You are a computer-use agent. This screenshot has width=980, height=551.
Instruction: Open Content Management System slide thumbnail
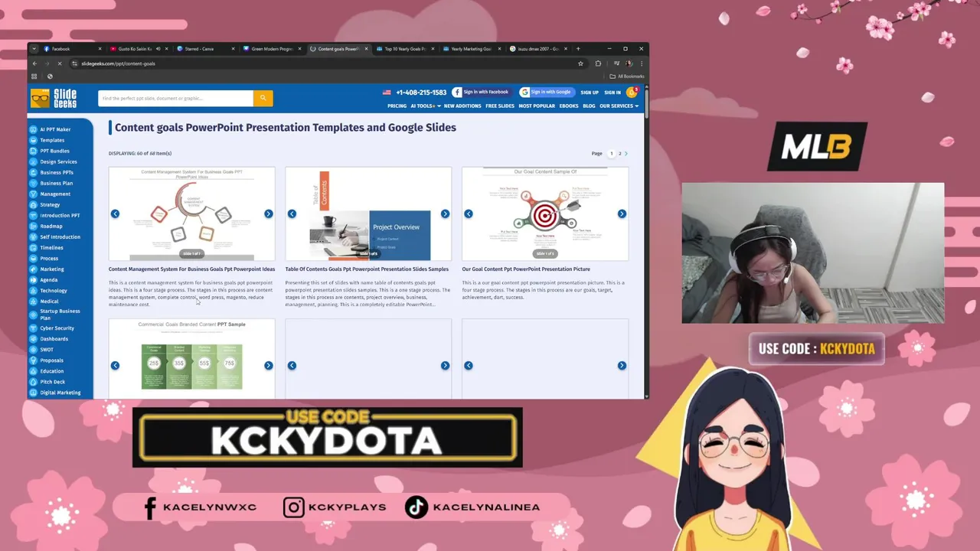pos(191,214)
